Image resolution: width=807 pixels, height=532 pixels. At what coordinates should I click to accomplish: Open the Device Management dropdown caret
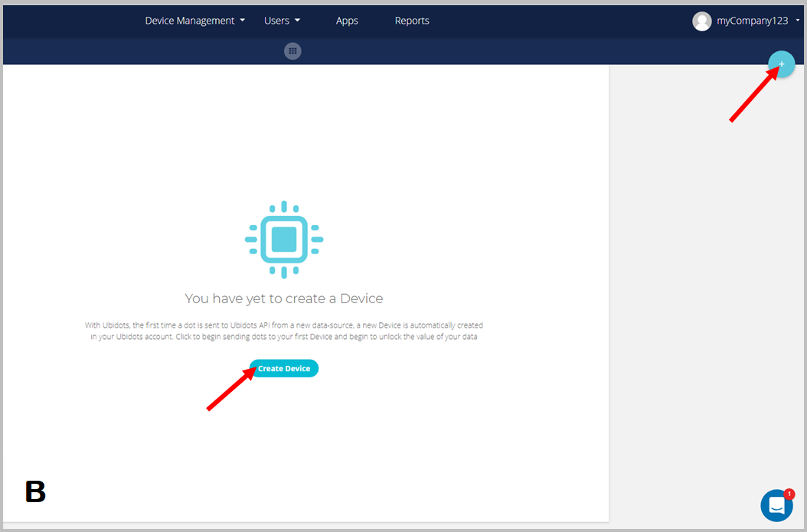coord(242,21)
